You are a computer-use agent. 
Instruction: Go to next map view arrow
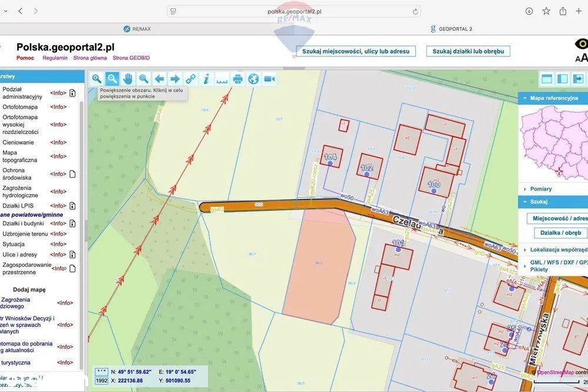tap(175, 79)
